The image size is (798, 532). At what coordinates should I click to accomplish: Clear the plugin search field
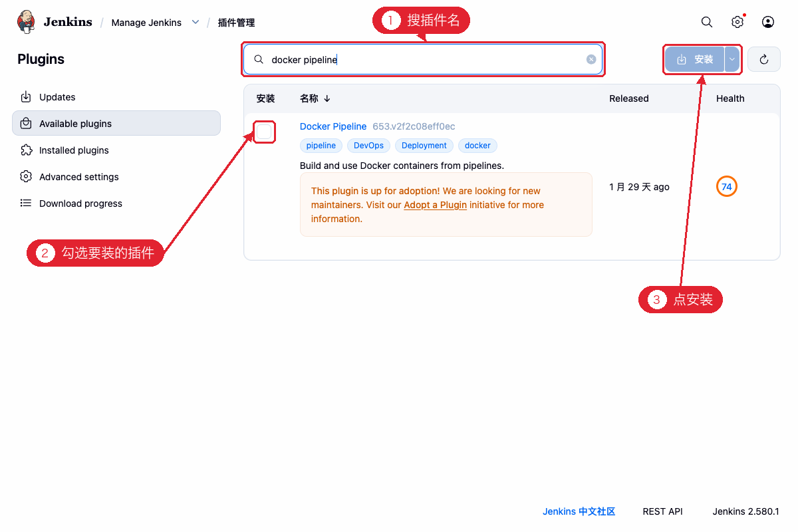coord(591,59)
